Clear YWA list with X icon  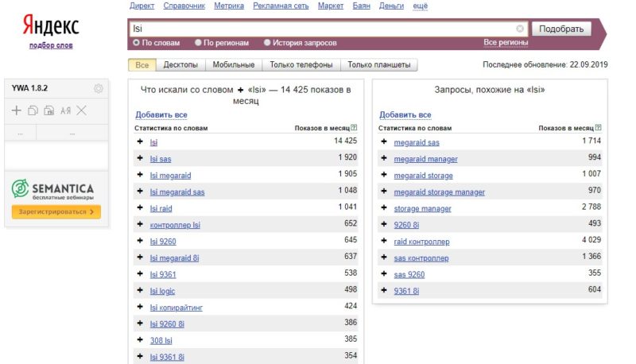coord(82,110)
